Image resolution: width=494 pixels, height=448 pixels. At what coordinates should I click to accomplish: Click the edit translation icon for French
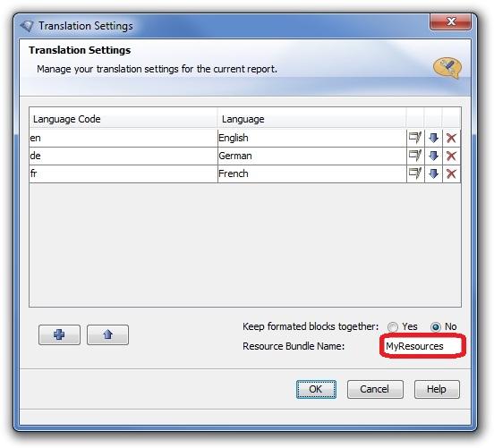point(415,173)
